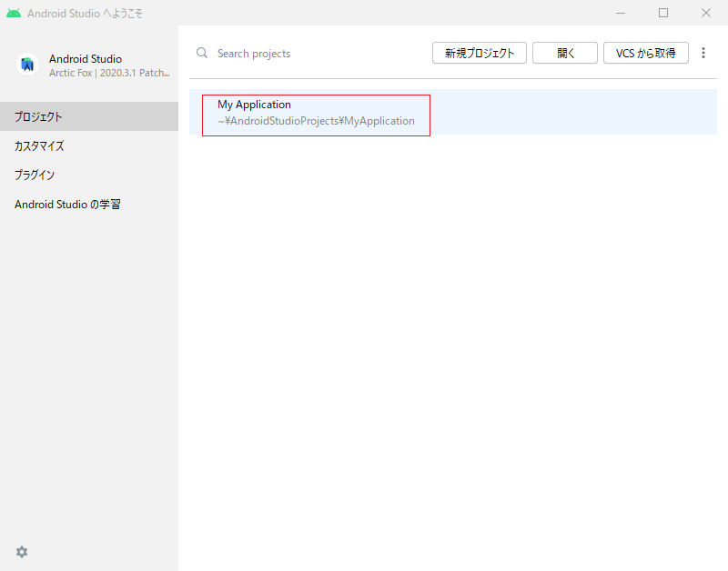Click the green Android icon in title bar
This screenshot has width=728, height=571.
[x=14, y=13]
